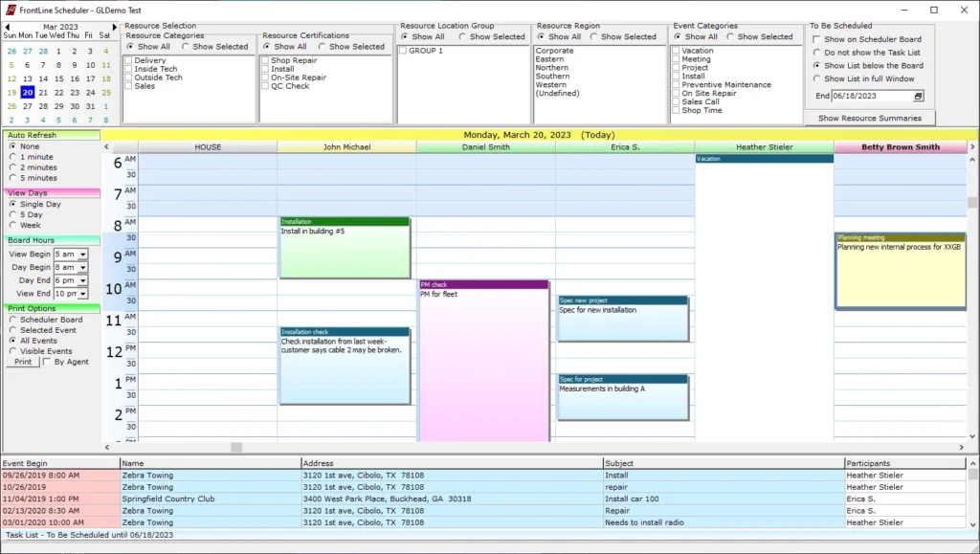Click right arrow of board horizontal scrollbar
This screenshot has width=980, height=554.
coord(963,446)
